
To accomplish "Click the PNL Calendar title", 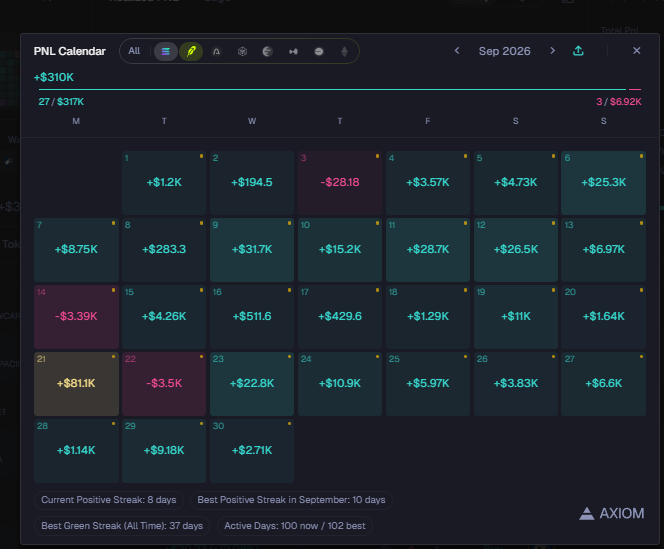I will (x=69, y=51).
